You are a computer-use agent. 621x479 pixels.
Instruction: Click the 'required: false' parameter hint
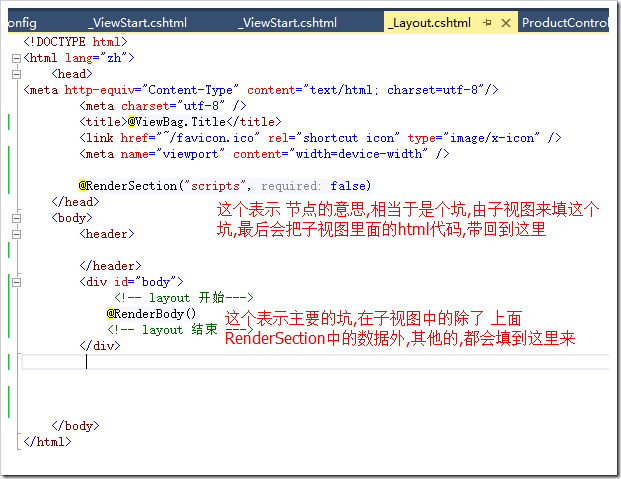pyautogui.click(x=313, y=186)
